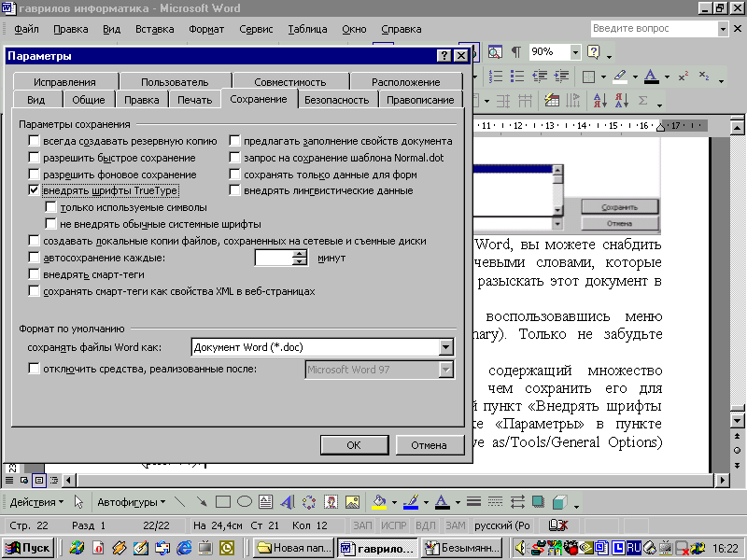The height and width of the screenshot is (560, 747).
Task: Expand highlight color dropdown arrow
Action: click(635, 77)
